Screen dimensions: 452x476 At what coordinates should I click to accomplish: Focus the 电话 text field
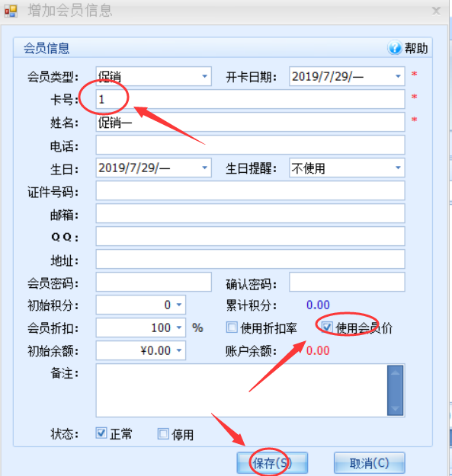pos(250,145)
